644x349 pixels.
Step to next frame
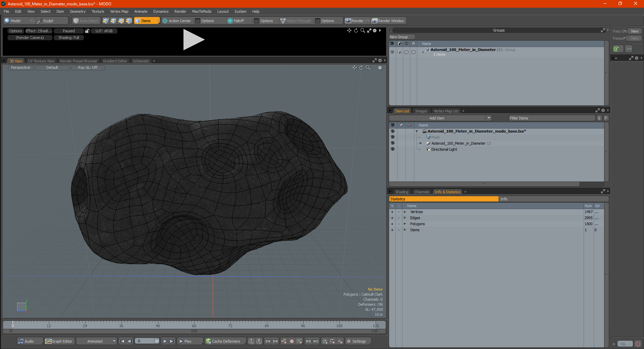(x=164, y=341)
